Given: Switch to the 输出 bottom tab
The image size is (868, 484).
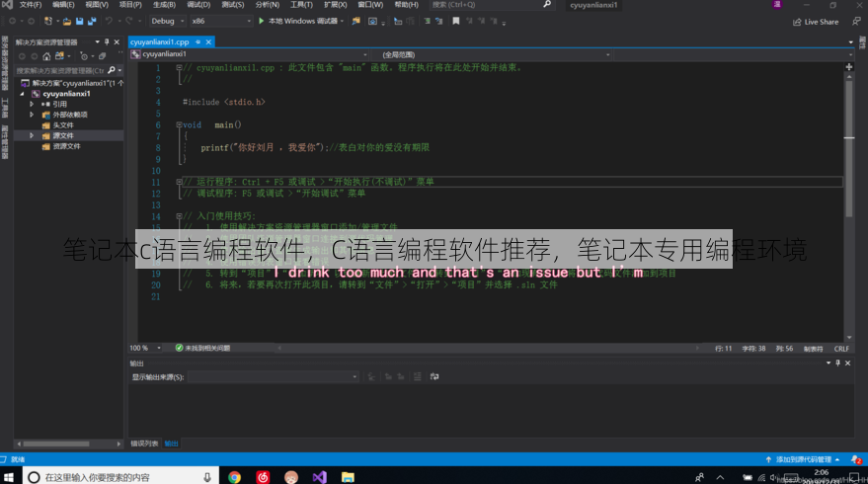Looking at the screenshot, I should (x=172, y=444).
